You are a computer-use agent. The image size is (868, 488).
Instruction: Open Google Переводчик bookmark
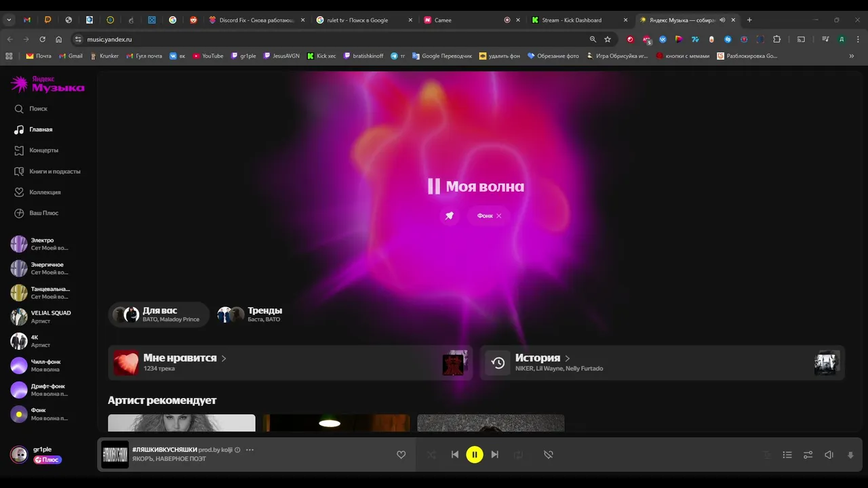point(441,56)
